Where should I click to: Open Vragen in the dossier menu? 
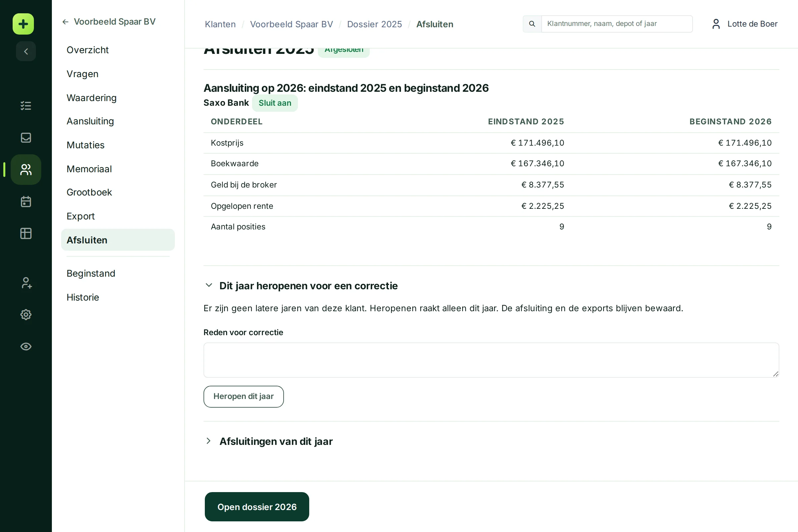point(82,74)
